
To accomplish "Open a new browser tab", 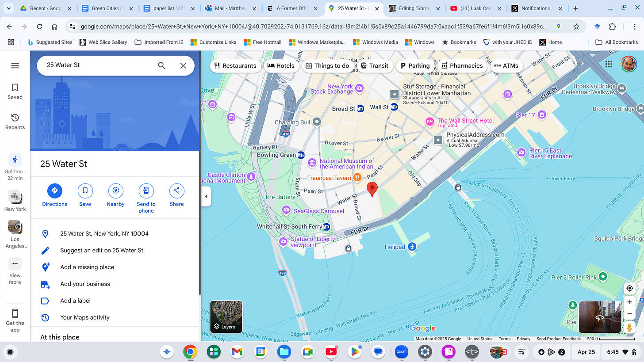I will click(x=575, y=8).
